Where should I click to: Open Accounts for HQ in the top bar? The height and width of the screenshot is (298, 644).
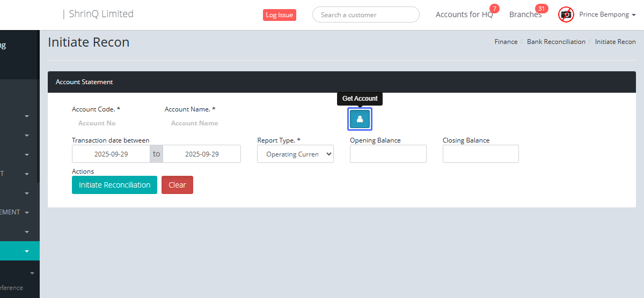coord(464,14)
